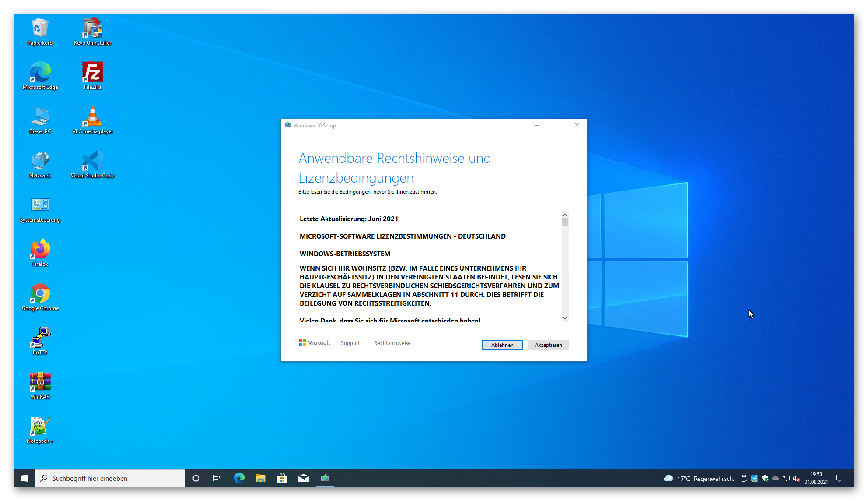Click the Microsoft logo in setup dialog
The image size is (868, 501).
(315, 343)
